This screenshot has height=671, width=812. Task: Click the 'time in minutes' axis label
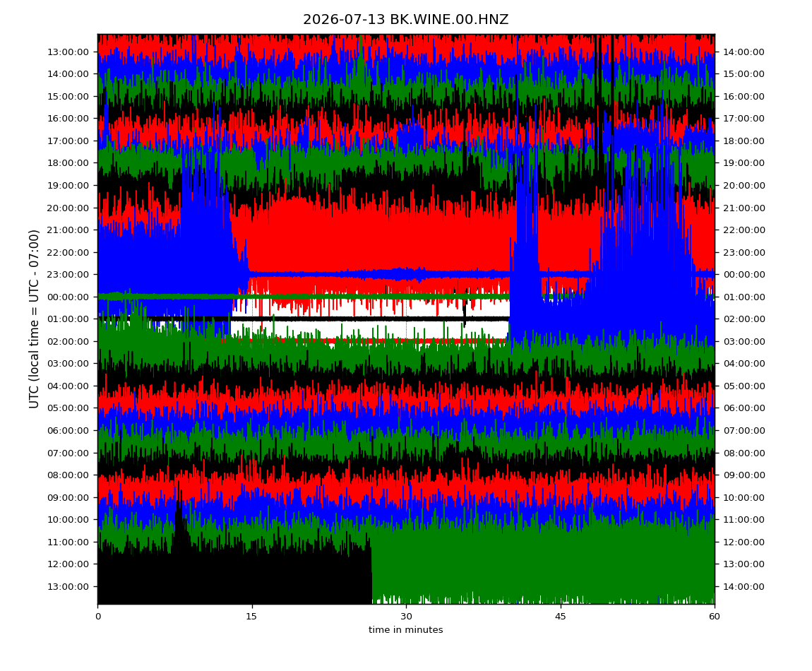coord(405,630)
